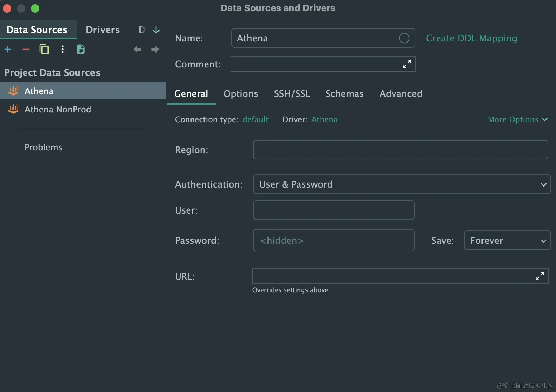Click the Athena driver link
Image resolution: width=556 pixels, height=392 pixels.
click(x=324, y=120)
